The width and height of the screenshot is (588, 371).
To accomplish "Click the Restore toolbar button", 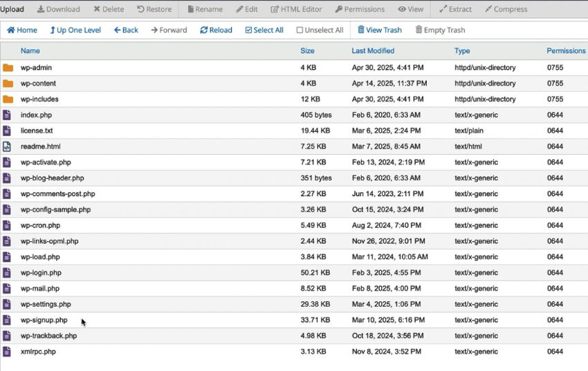I will (x=154, y=9).
